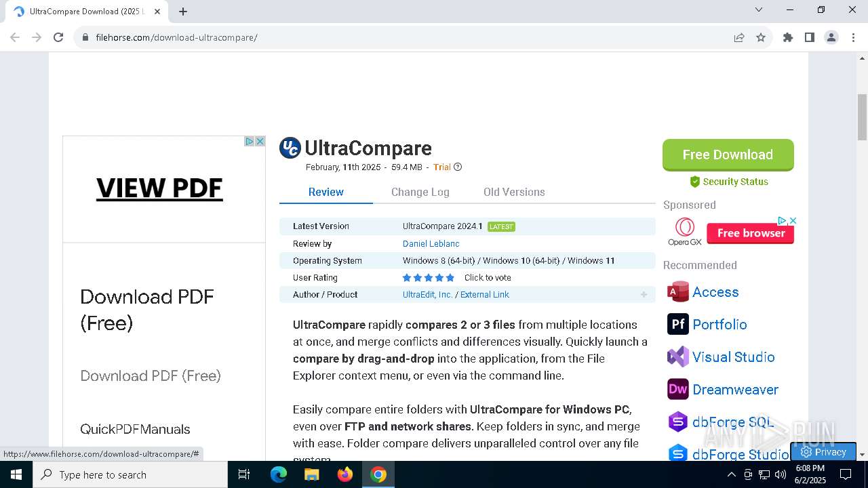
Task: Click the Free browser ad button
Action: [x=751, y=233]
